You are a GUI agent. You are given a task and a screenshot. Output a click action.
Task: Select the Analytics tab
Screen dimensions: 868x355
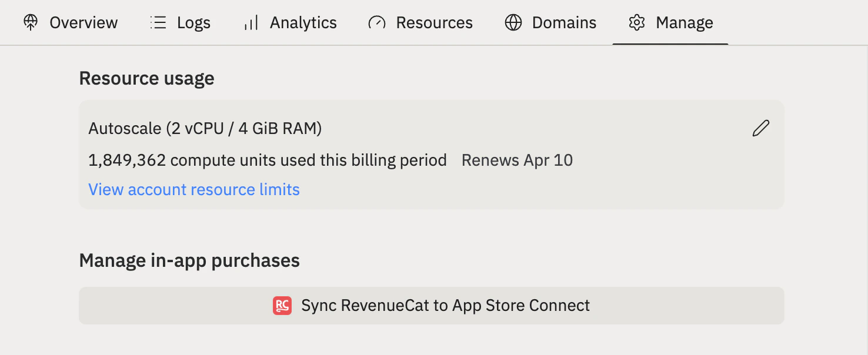303,22
